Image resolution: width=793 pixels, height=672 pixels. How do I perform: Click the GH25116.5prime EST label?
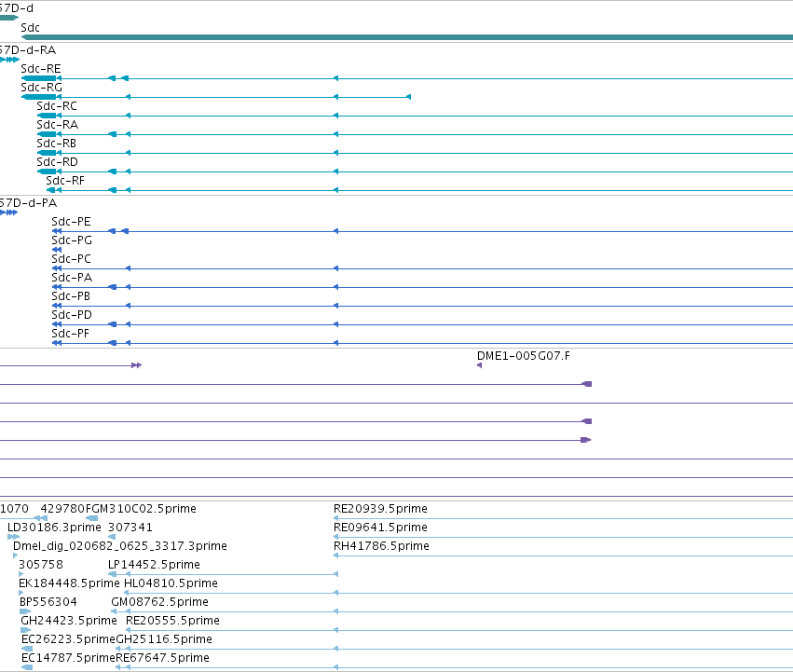(x=164, y=639)
